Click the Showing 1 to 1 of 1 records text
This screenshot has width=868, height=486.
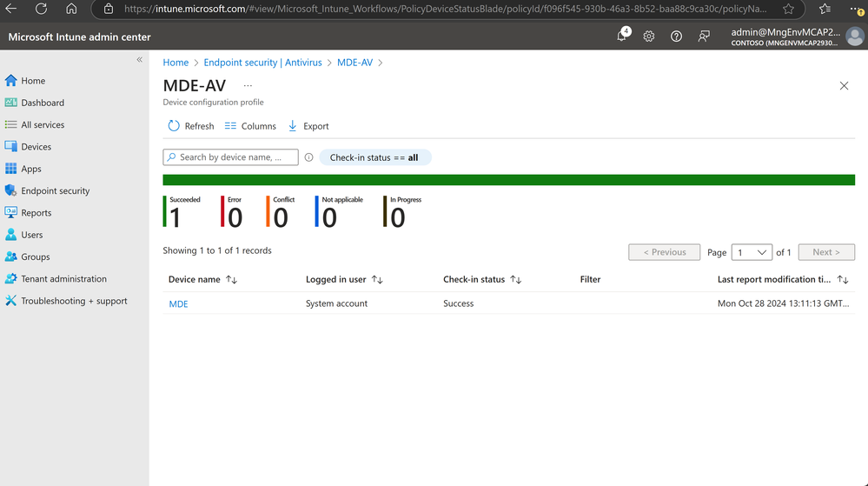217,250
